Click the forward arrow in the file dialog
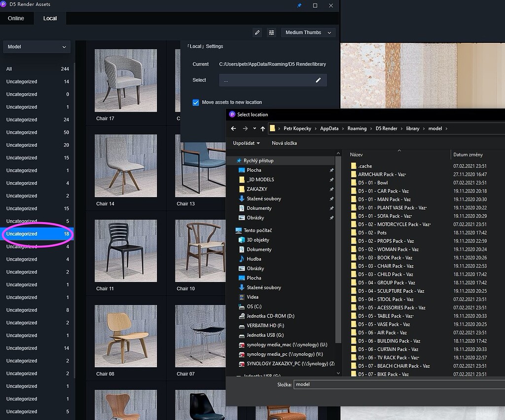This screenshot has height=420, width=505. pyautogui.click(x=245, y=128)
